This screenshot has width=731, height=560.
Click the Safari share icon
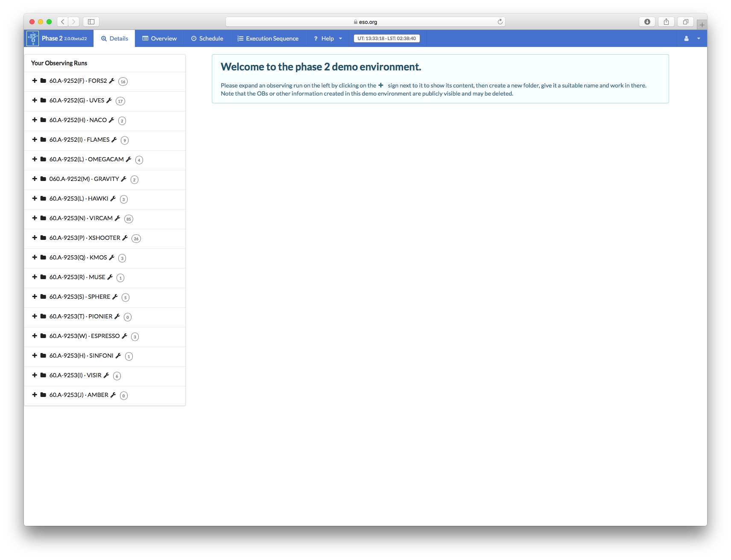click(x=666, y=22)
